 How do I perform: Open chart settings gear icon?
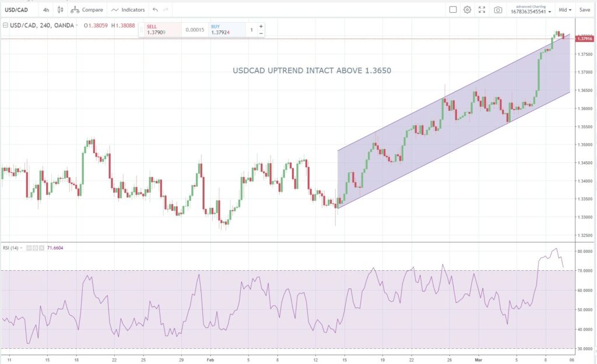[467, 10]
